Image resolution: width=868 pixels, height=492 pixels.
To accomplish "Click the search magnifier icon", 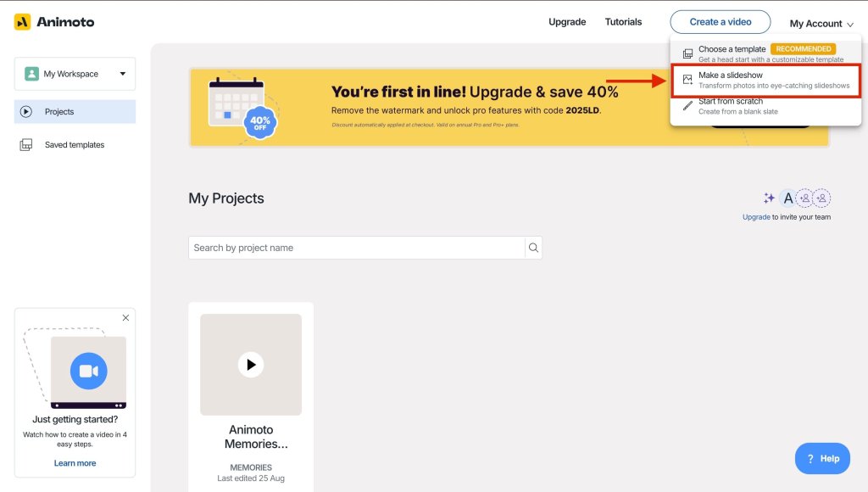I will (533, 248).
